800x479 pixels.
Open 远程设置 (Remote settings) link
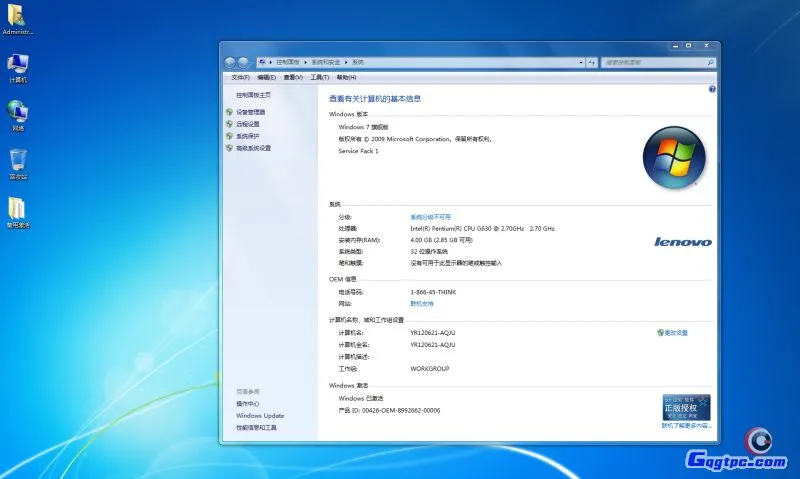[247, 124]
